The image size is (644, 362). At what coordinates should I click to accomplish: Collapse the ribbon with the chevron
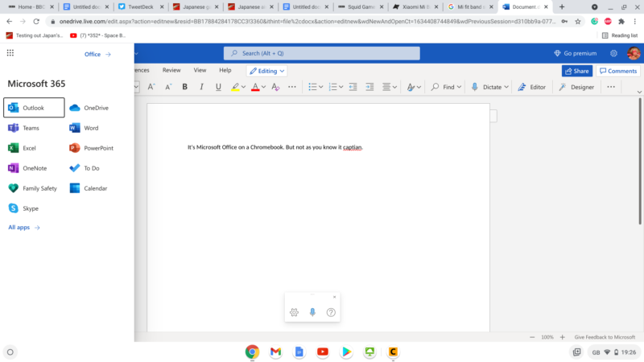(639, 92)
